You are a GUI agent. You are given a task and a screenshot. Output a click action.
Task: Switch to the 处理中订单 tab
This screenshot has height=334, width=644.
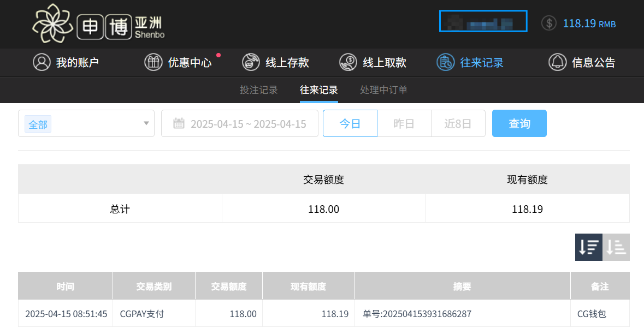click(383, 90)
